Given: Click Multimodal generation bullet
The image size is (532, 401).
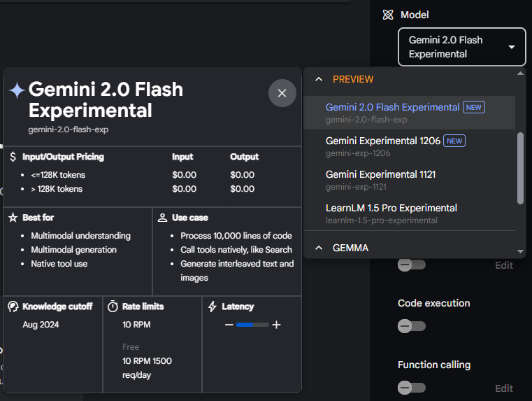Looking at the screenshot, I should [73, 250].
